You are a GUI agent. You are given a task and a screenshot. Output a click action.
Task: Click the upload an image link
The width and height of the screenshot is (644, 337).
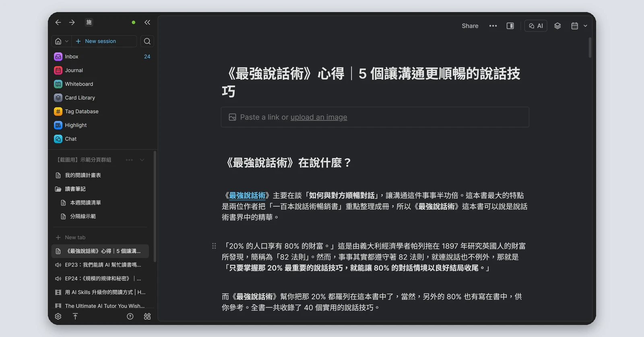[x=319, y=117]
